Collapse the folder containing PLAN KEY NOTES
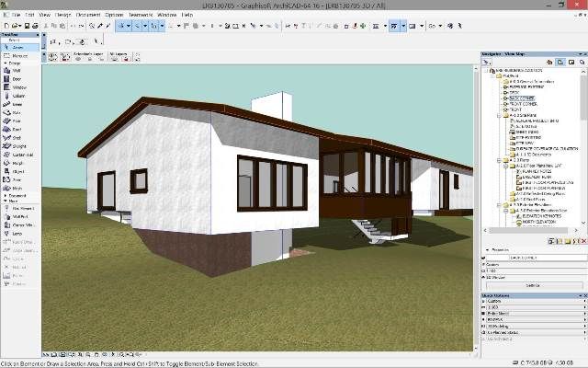Screen dimensions: 588x368 [506, 166]
